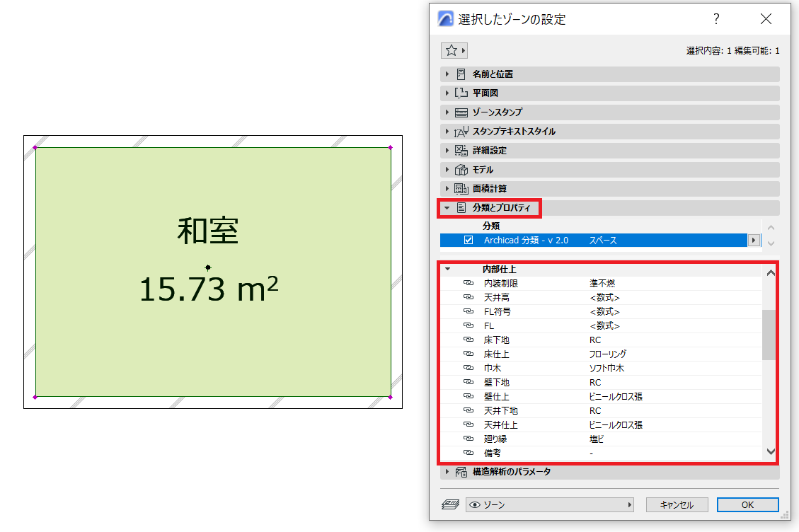Viewport: 799px width, 532px height.
Task: Expand the 詳細設定 panel
Action: click(x=447, y=150)
